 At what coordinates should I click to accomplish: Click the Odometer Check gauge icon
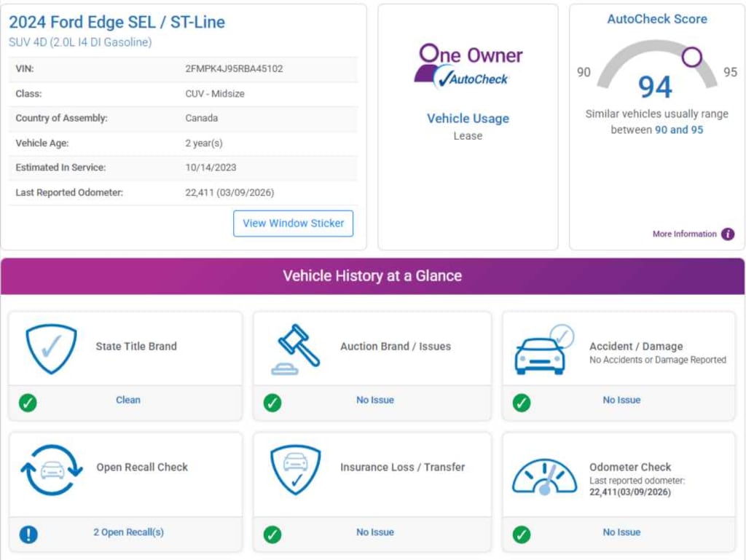[544, 475]
